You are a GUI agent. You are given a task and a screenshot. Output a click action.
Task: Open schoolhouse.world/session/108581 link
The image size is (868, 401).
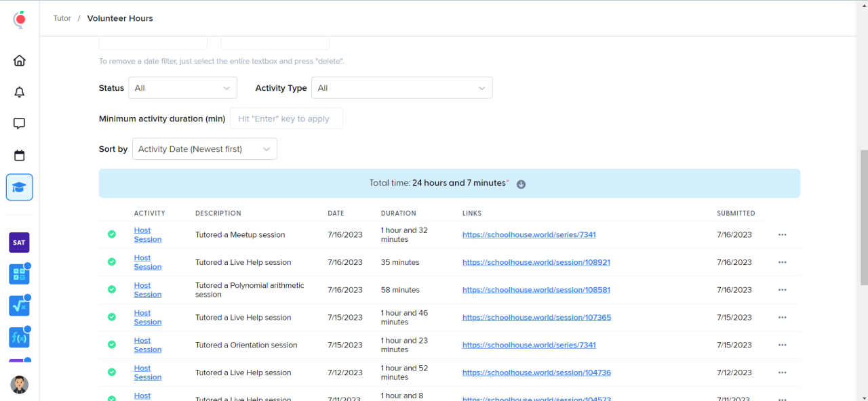click(x=536, y=290)
